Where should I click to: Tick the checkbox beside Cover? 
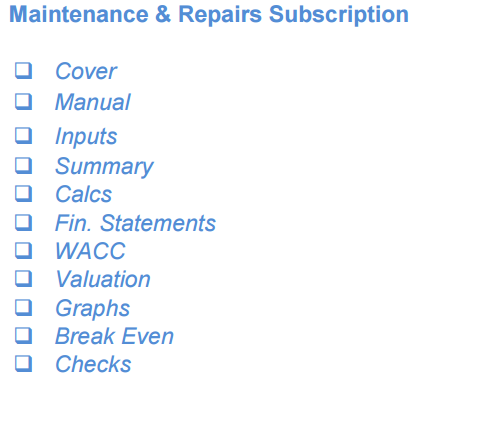(24, 70)
